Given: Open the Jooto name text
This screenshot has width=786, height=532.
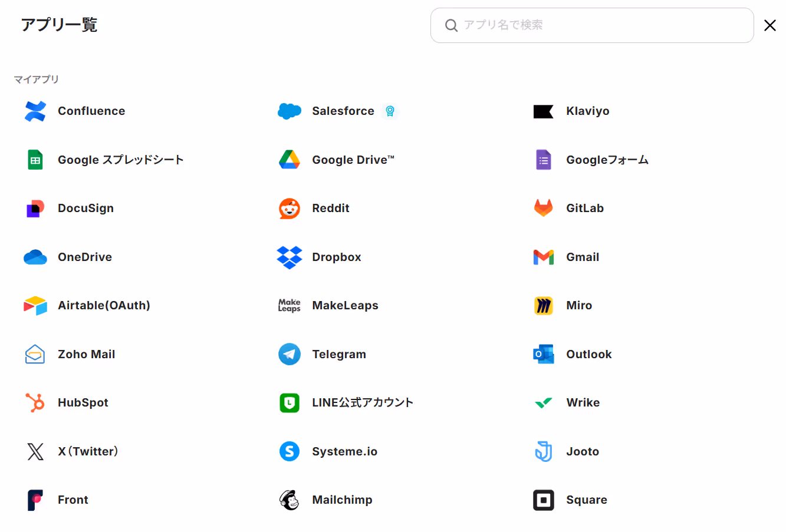Looking at the screenshot, I should point(583,451).
